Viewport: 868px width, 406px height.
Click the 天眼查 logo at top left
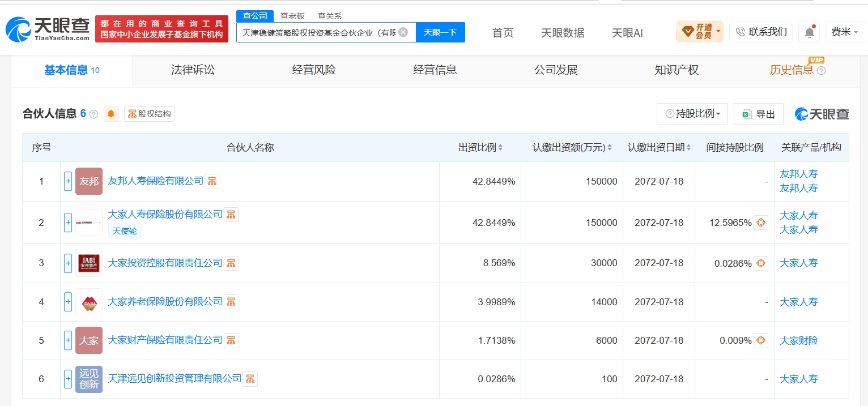(x=48, y=29)
